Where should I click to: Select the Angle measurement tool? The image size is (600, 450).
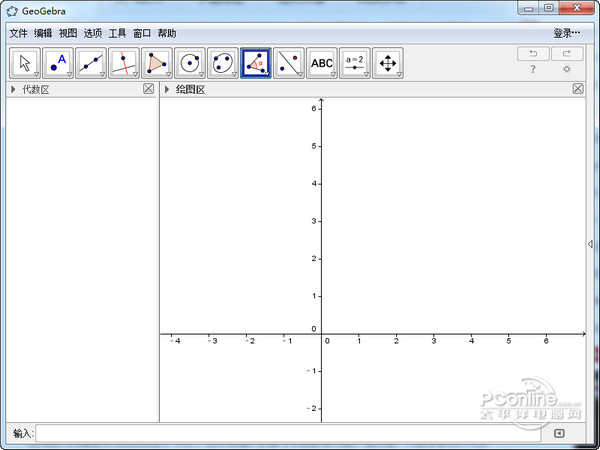point(256,63)
